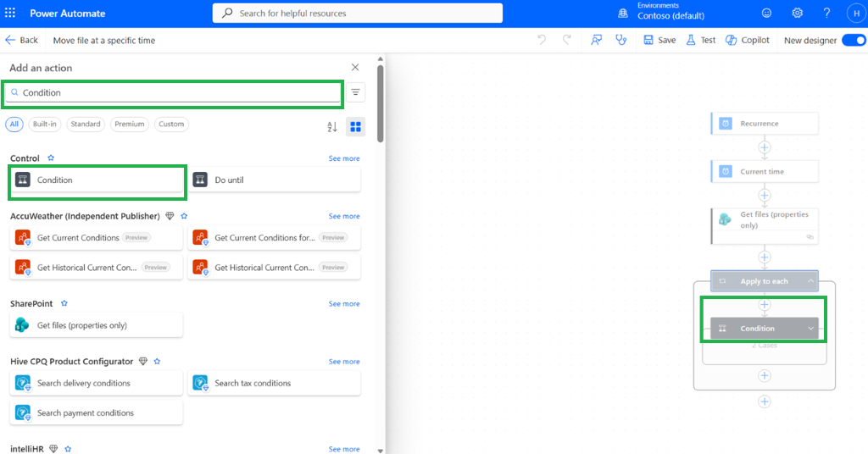868x454 pixels.
Task: Click the sort A-Z icon
Action: pos(332,127)
